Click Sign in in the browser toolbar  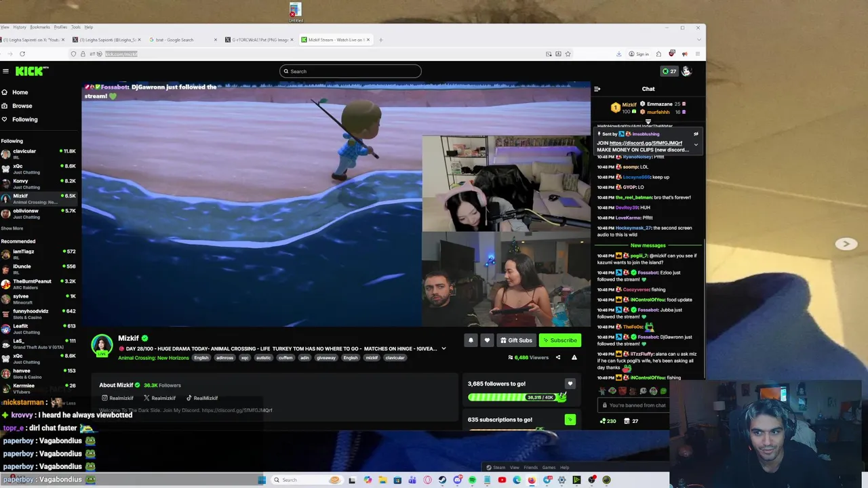pos(639,54)
